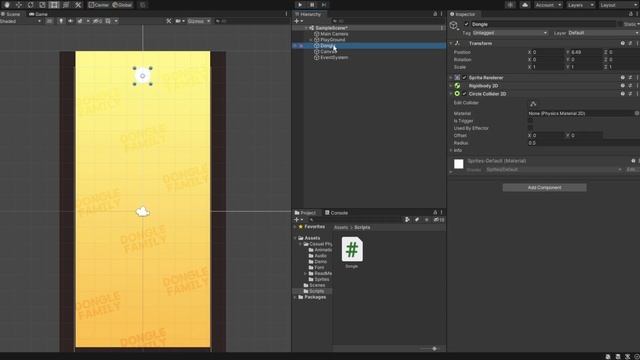
Task: Open custom editor tools wrench icon
Action: click(x=78, y=5)
